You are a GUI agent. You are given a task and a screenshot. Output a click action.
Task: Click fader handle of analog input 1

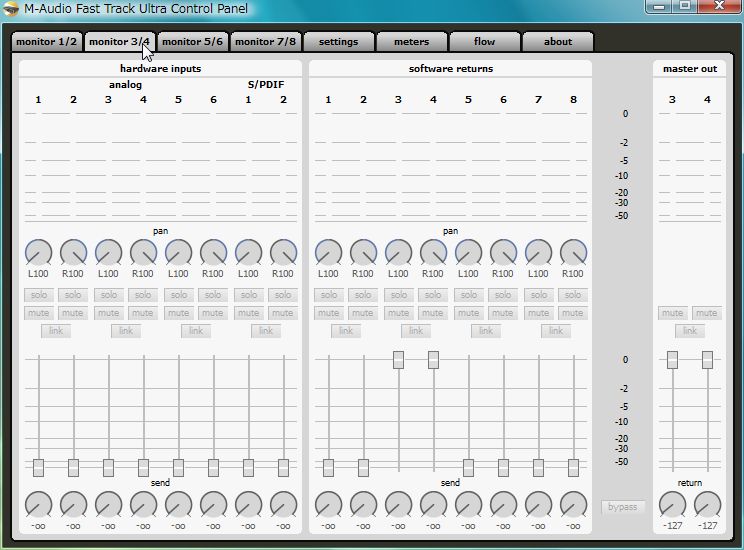(x=38, y=468)
